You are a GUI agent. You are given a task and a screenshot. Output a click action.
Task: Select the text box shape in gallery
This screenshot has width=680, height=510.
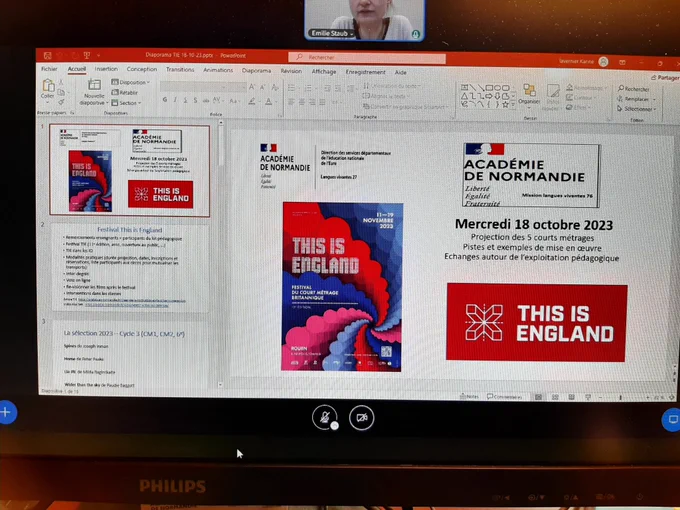[x=464, y=88]
